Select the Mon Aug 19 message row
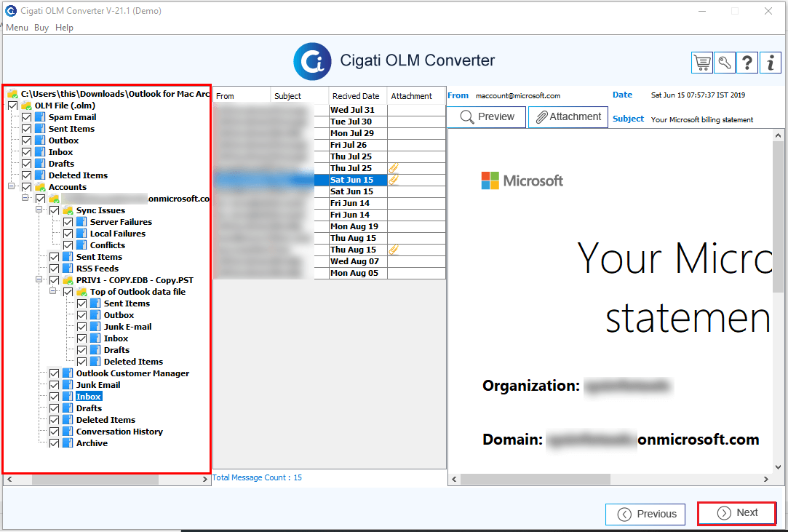788x532 pixels. pyautogui.click(x=329, y=226)
